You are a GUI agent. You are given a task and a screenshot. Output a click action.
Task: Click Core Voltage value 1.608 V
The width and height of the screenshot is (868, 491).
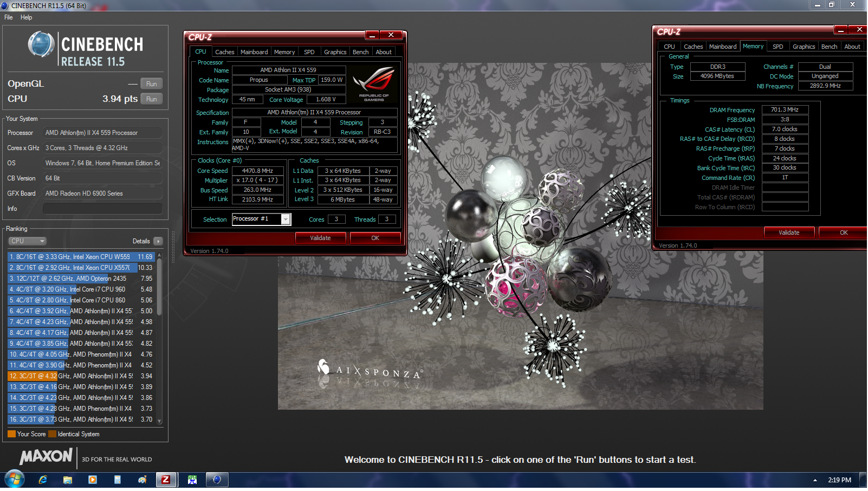tap(326, 100)
